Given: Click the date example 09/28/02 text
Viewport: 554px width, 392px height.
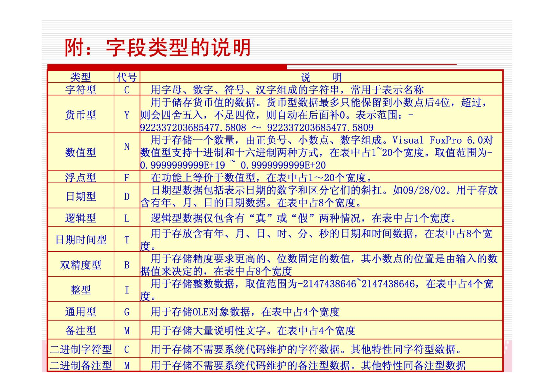Looking at the screenshot, I should tap(424, 190).
